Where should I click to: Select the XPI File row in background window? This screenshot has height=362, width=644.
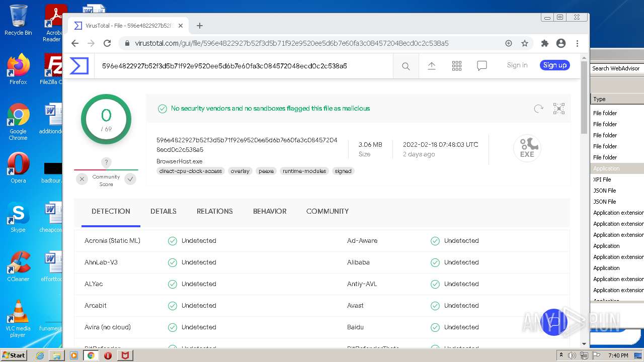point(617,179)
